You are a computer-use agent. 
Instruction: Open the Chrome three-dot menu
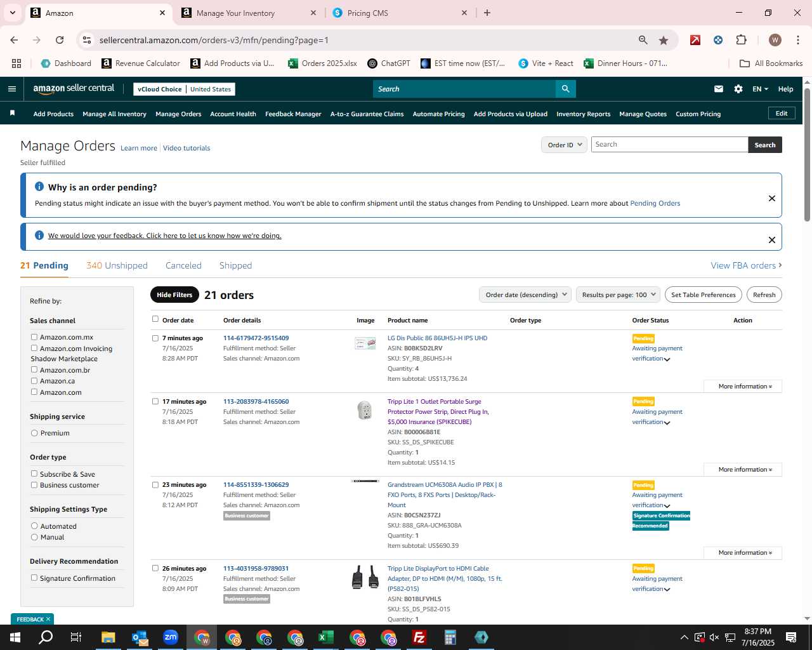797,40
